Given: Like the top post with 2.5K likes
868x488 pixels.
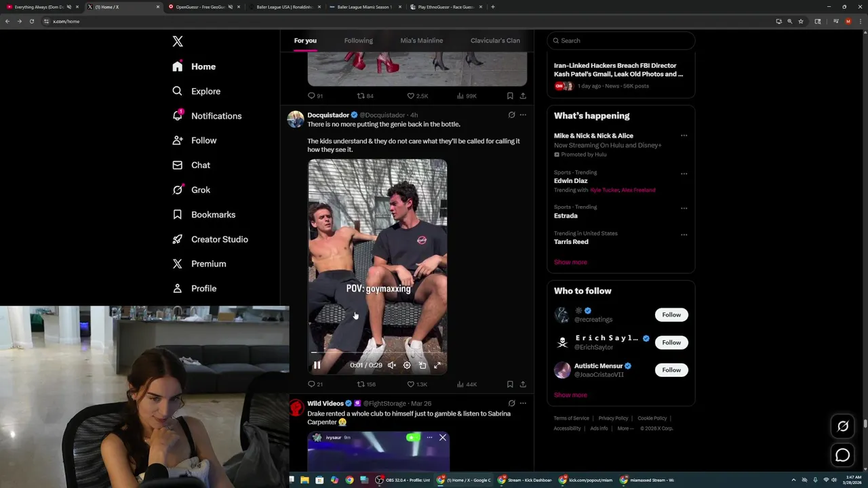Looking at the screenshot, I should pos(417,96).
